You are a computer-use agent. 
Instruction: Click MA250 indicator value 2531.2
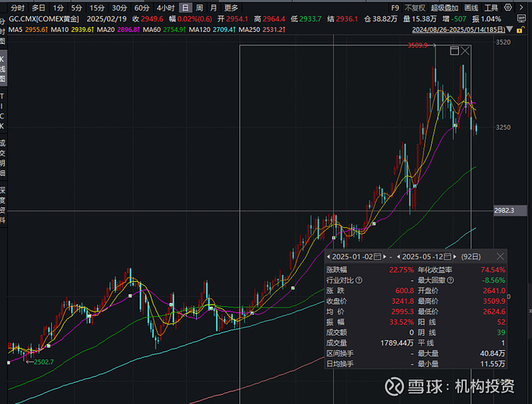tap(274, 30)
